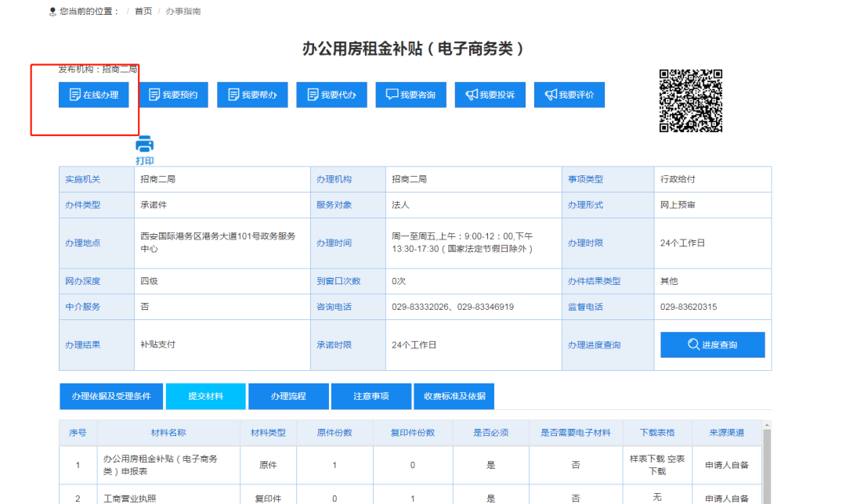Select the 我要帮办 button
Image resolution: width=846 pixels, height=504 pixels.
pyautogui.click(x=252, y=95)
